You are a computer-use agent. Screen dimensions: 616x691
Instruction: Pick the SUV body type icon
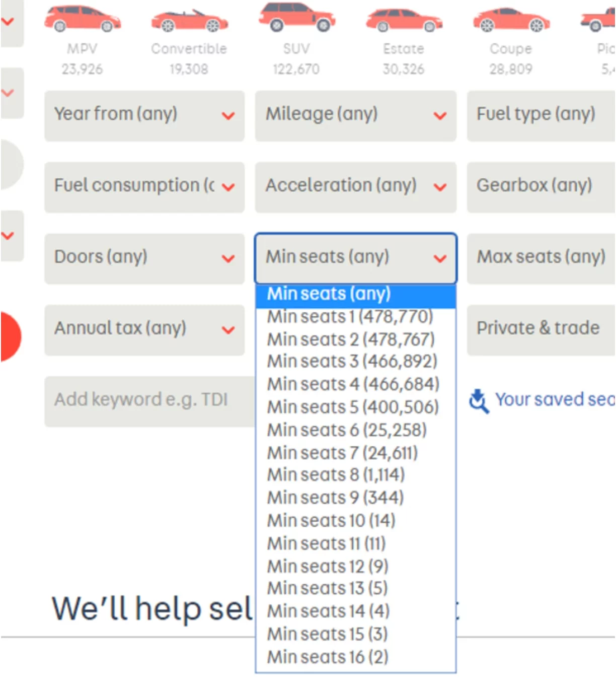point(296,17)
